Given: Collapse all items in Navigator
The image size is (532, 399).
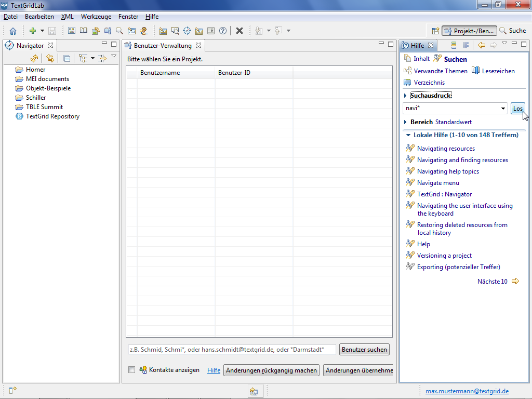Looking at the screenshot, I should (67, 58).
